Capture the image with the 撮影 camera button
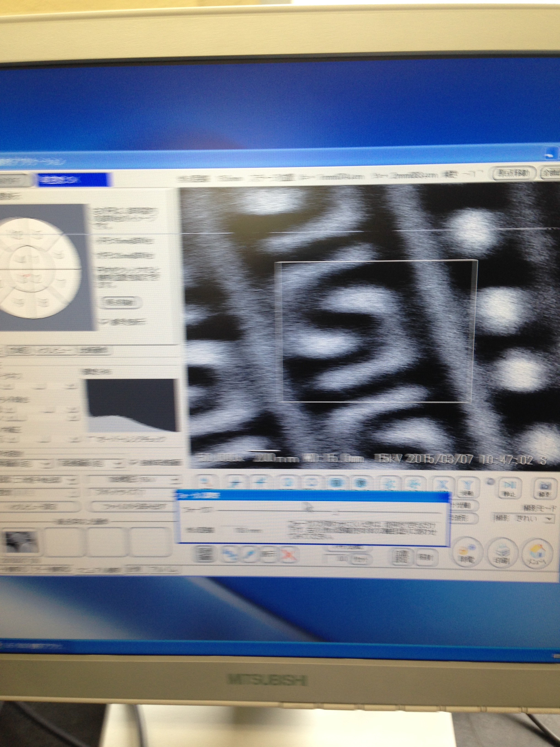This screenshot has height=747, width=560. [x=546, y=488]
